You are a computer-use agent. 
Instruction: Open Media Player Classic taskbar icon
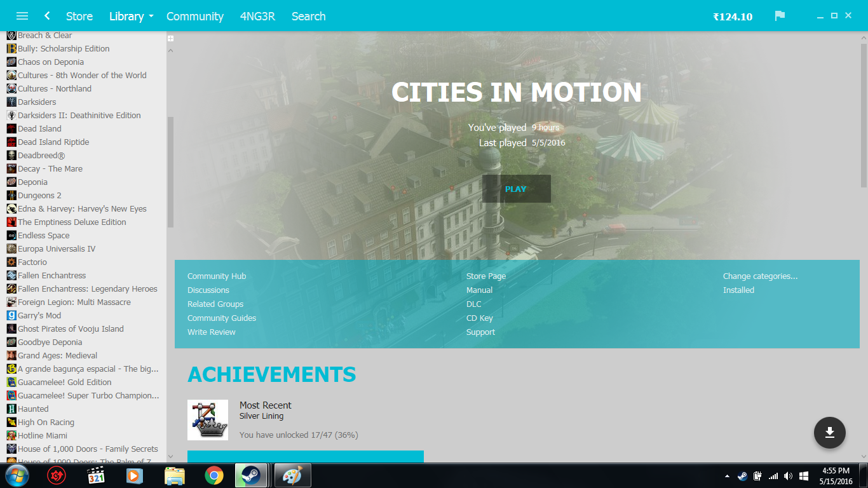point(96,475)
